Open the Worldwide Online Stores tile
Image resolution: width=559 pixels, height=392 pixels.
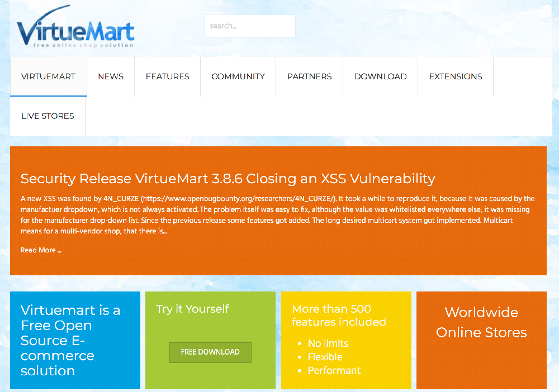coord(481,340)
